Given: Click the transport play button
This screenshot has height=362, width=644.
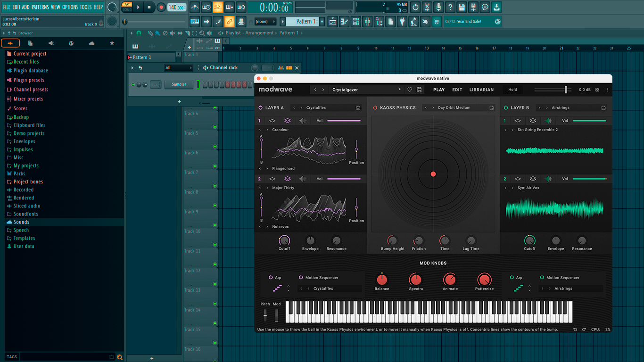Looking at the screenshot, I should click(138, 7).
